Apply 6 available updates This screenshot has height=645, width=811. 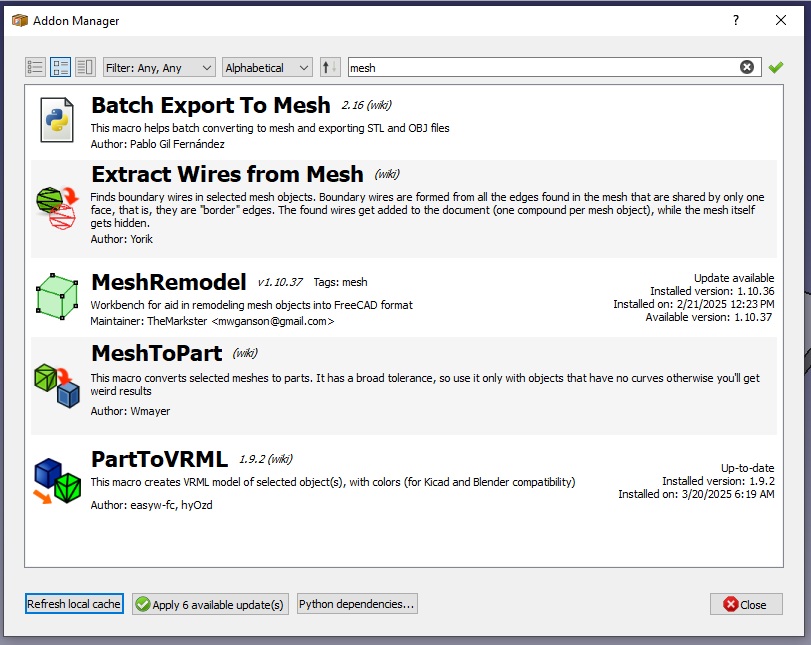pos(210,604)
